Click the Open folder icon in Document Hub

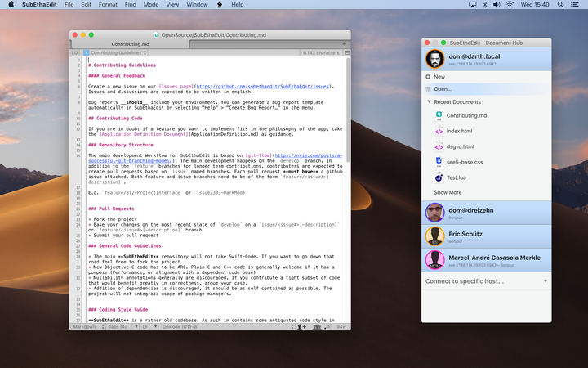click(428, 89)
